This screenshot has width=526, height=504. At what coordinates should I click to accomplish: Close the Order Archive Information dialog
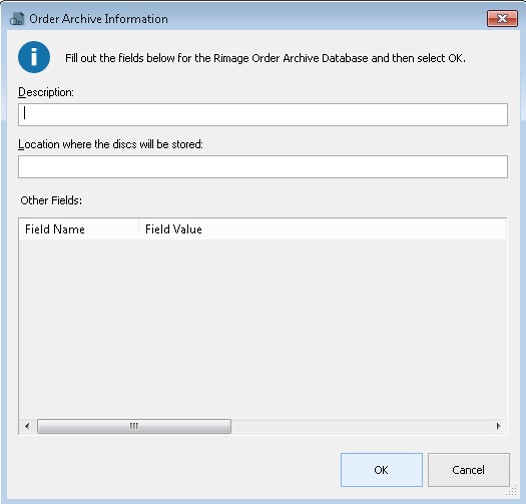tap(502, 18)
